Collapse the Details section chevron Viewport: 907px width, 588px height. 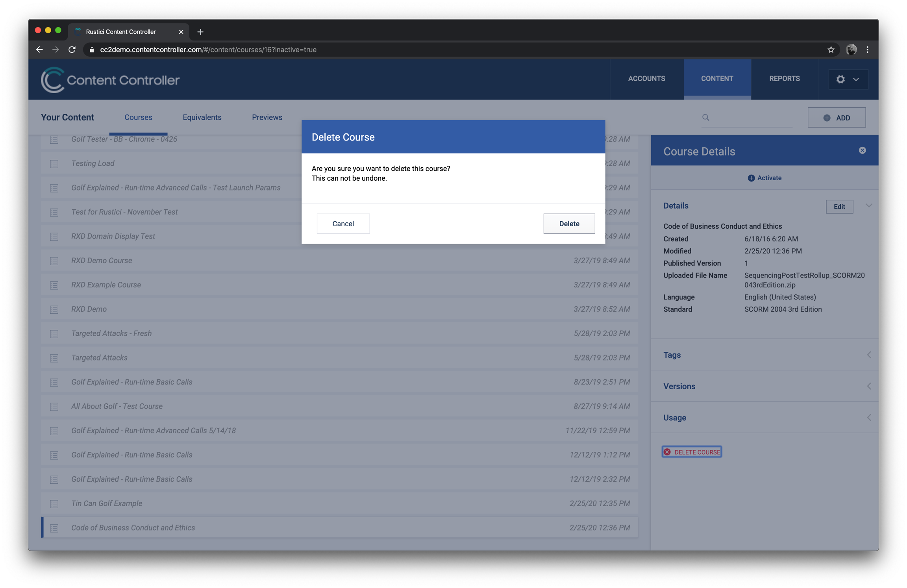click(869, 206)
